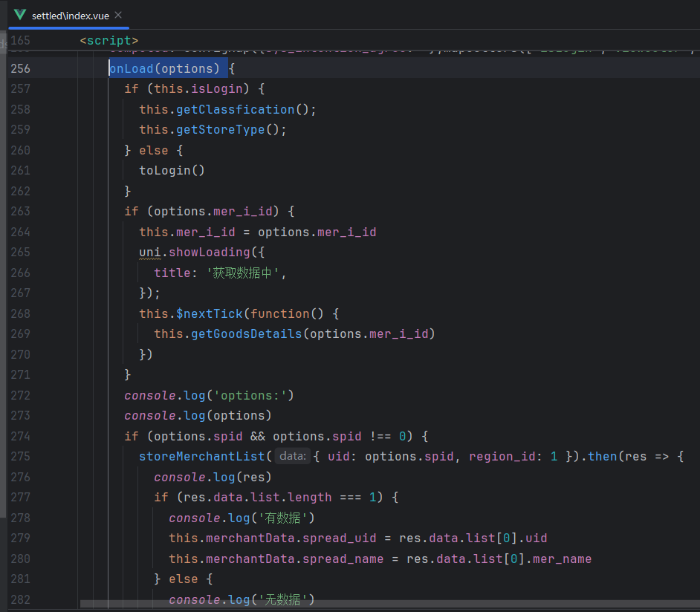Screen dimensions: 700x612
Task: Click the && operator on line 274
Action: [258, 436]
